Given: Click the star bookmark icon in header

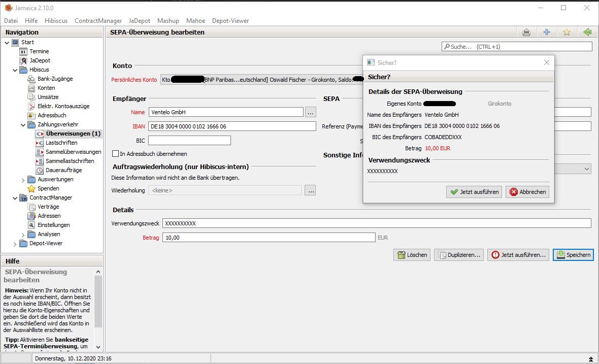Looking at the screenshot, I should click(x=567, y=32).
